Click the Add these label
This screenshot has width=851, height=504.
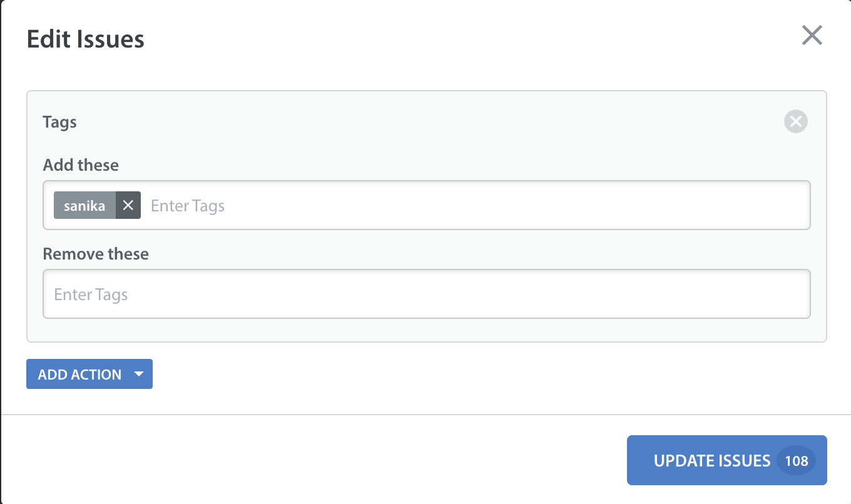tap(81, 165)
